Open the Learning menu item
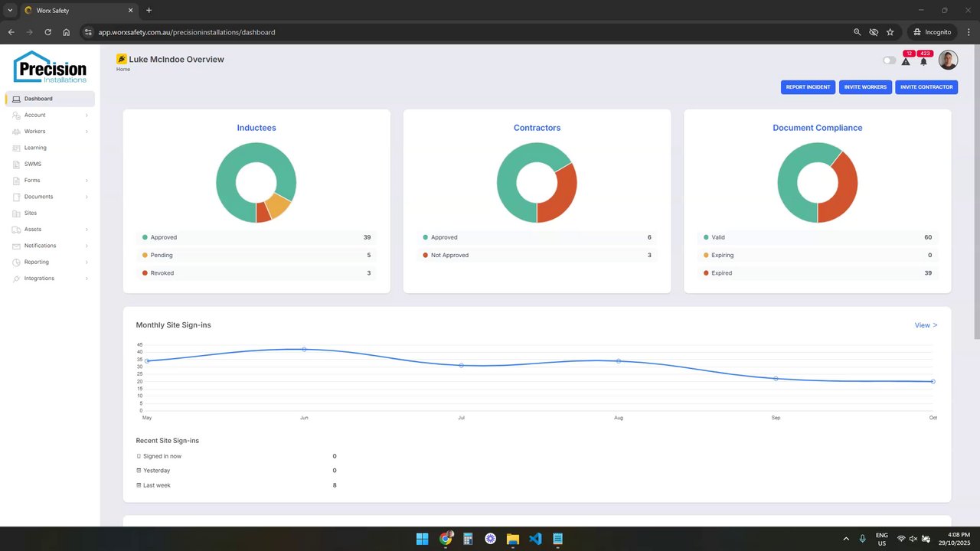This screenshot has height=551, width=980. click(x=50, y=148)
